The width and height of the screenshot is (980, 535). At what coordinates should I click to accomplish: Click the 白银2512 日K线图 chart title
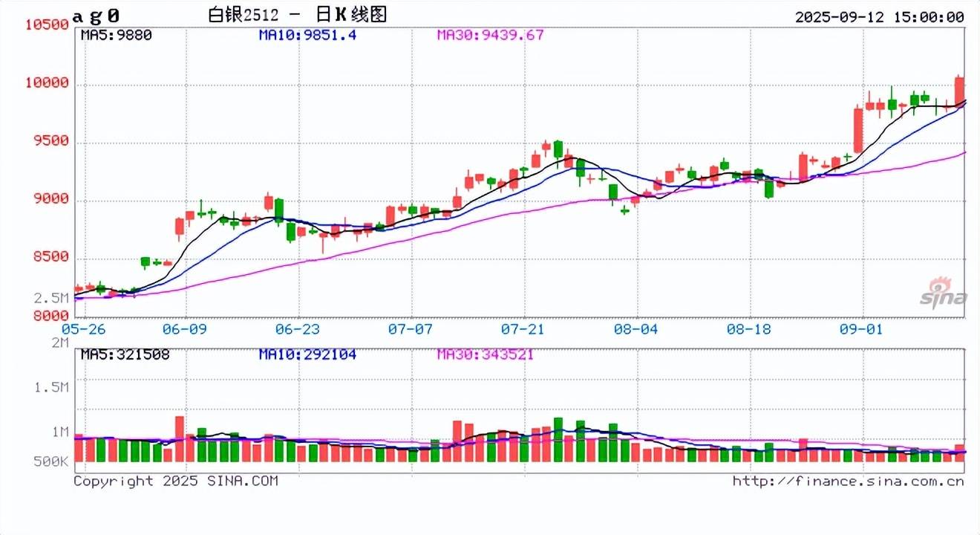point(297,15)
